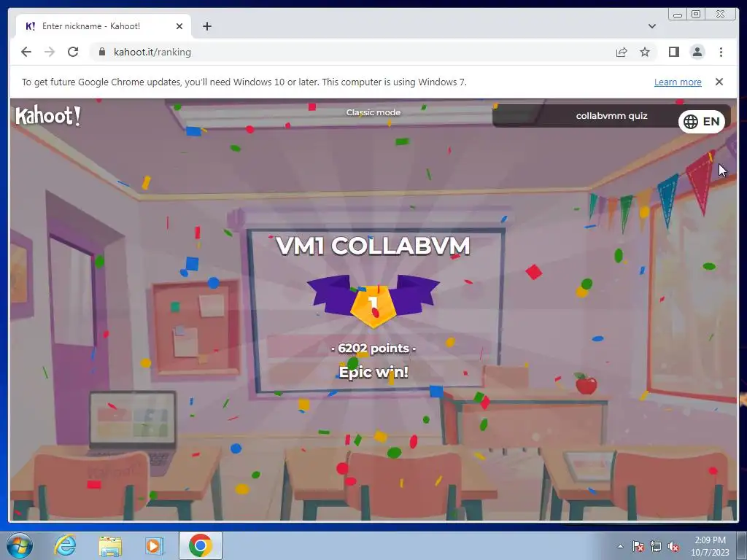This screenshot has height=560, width=747.
Task: Open the network tray icon
Action: coord(656,546)
